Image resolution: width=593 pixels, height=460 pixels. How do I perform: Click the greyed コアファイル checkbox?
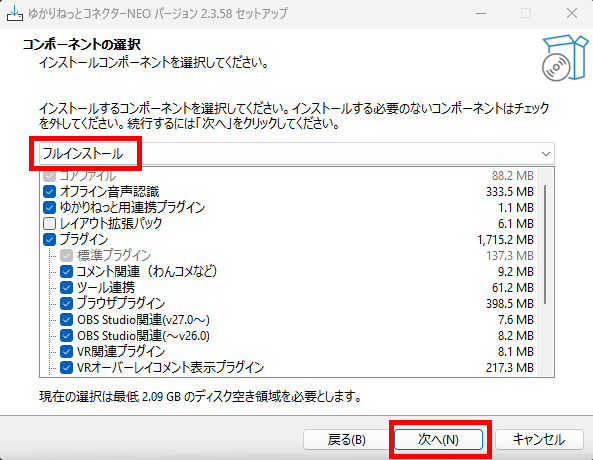point(50,176)
